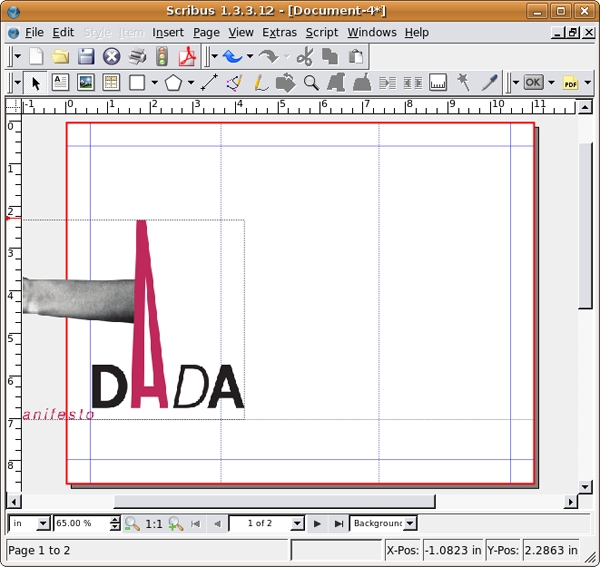Activate the Bezier curve tool
Screen dimensions: 600x567
234,83
